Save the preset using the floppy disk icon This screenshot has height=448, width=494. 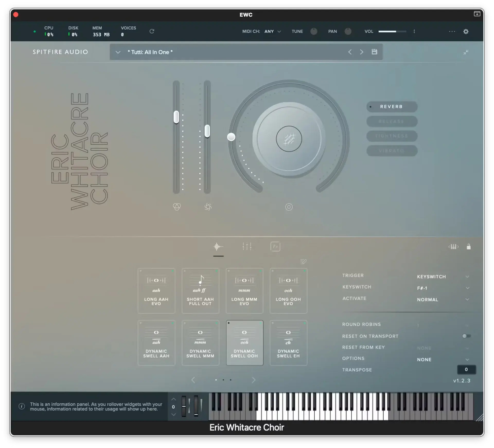coord(374,52)
